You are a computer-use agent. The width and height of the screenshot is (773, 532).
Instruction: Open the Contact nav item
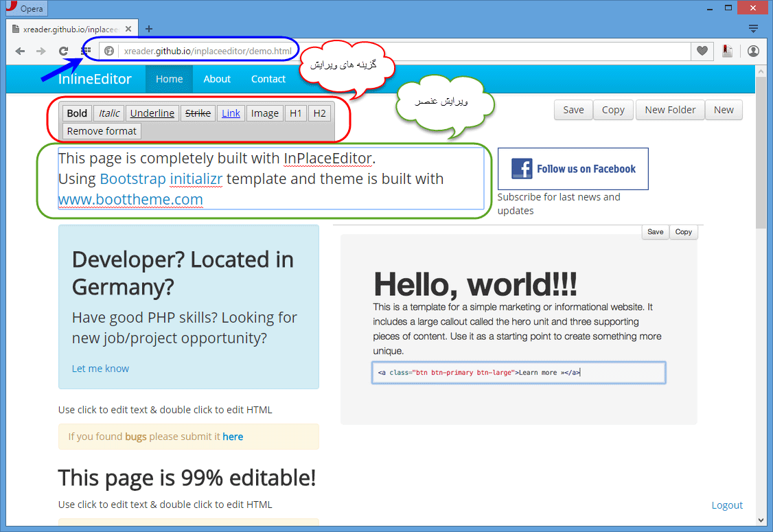tap(268, 79)
